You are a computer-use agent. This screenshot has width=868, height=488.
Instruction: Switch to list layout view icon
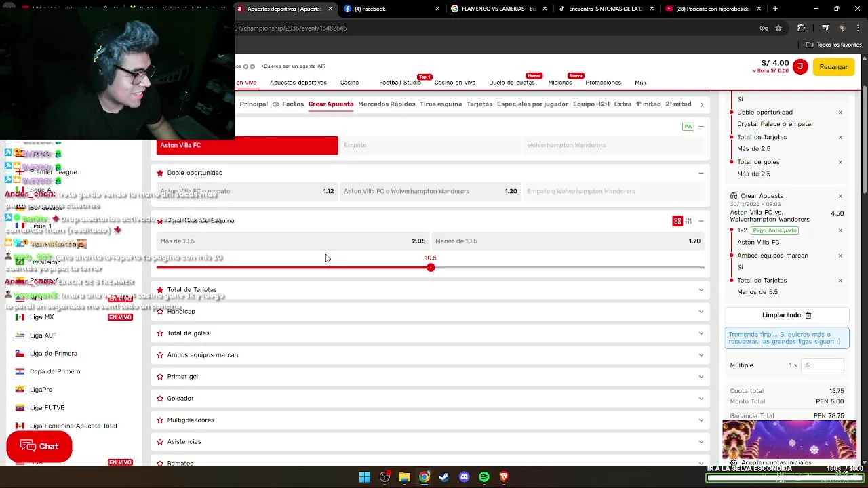coord(688,221)
